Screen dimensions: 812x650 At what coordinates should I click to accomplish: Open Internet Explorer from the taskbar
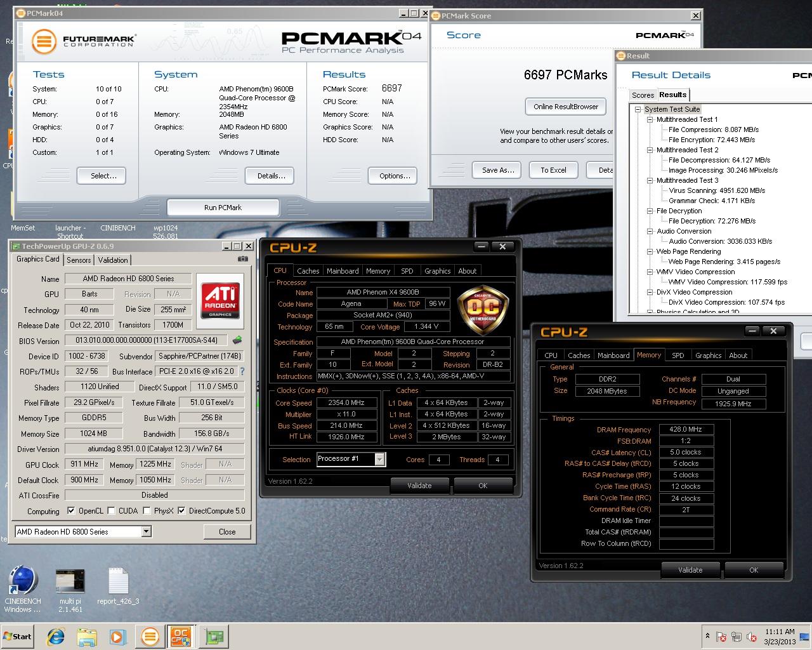pos(56,637)
